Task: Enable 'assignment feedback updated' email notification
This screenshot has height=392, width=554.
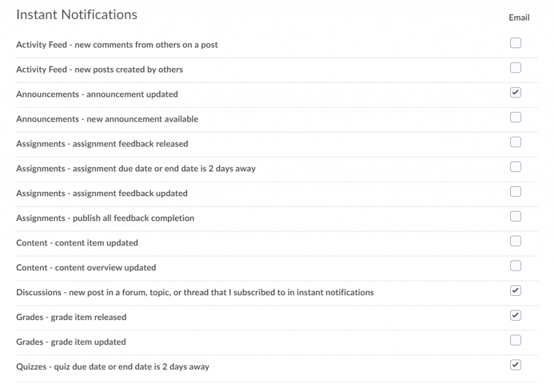Action: point(516,191)
